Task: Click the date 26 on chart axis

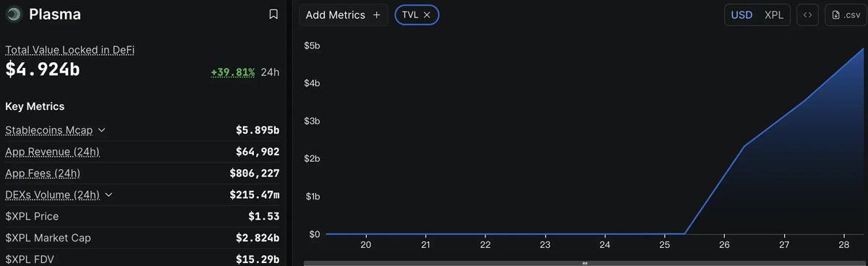Action: point(724,245)
